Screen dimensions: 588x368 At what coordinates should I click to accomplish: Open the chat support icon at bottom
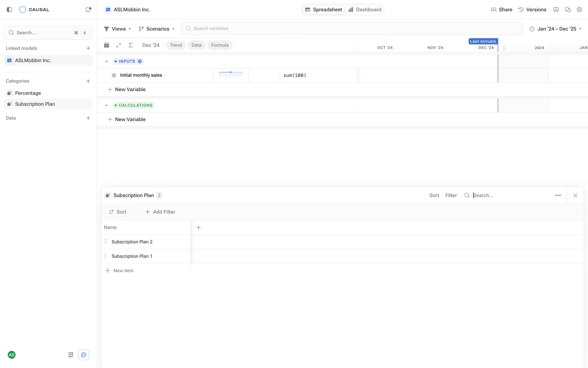(84, 355)
